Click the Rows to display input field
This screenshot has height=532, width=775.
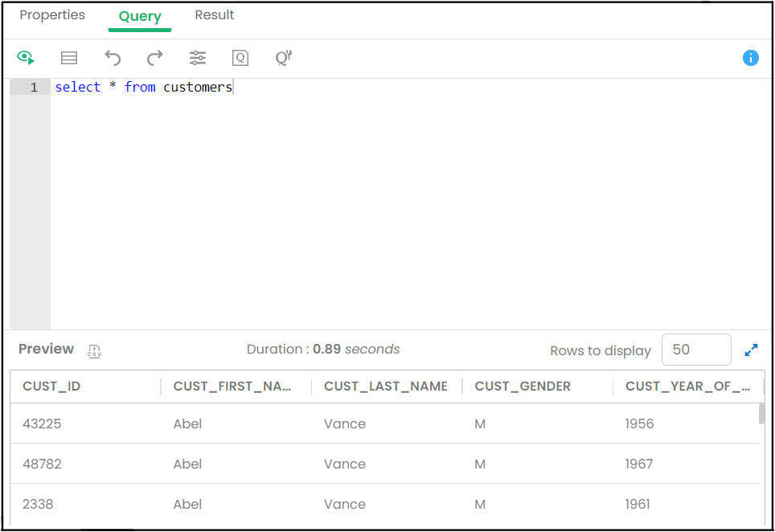click(696, 350)
